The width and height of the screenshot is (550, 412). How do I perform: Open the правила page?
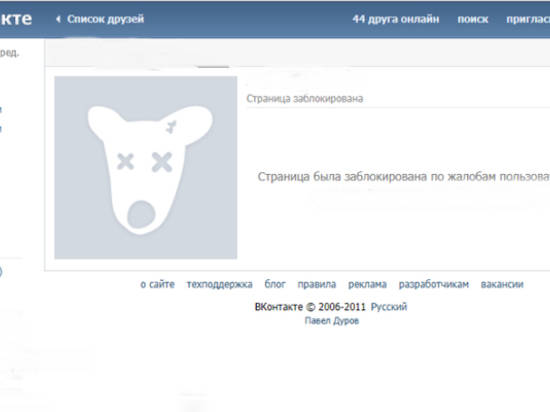click(x=317, y=284)
